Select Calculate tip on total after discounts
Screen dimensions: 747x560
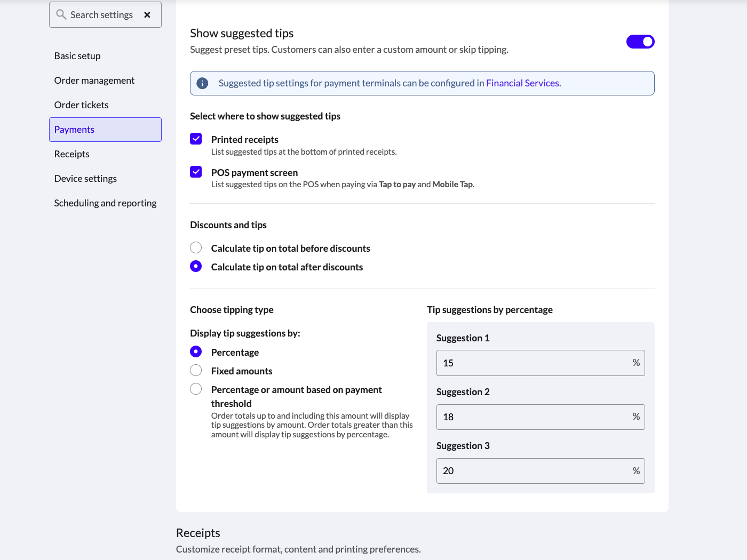point(196,266)
